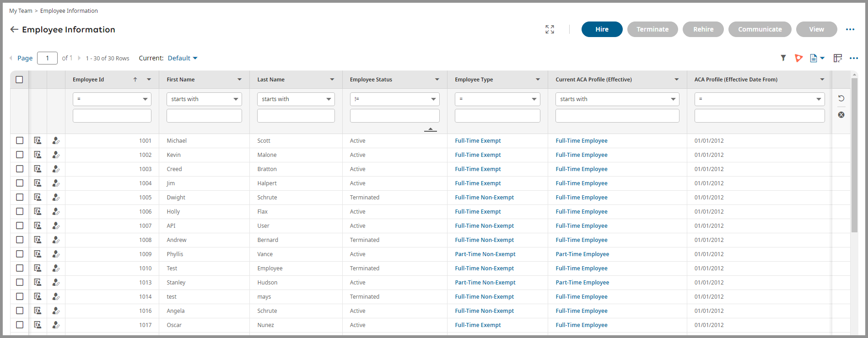
Task: Tick checkbox for Phyllis Vance row
Action: tap(20, 254)
